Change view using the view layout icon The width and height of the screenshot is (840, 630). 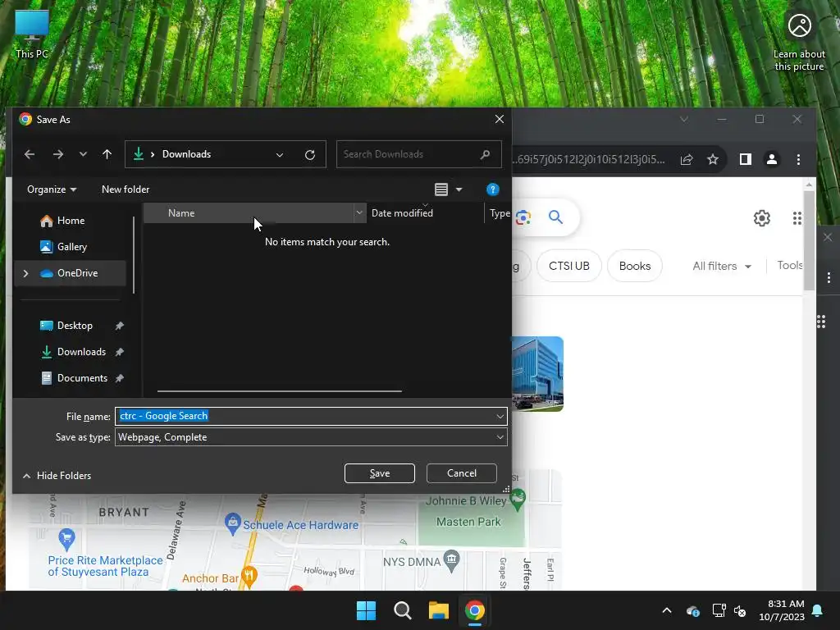coord(441,189)
